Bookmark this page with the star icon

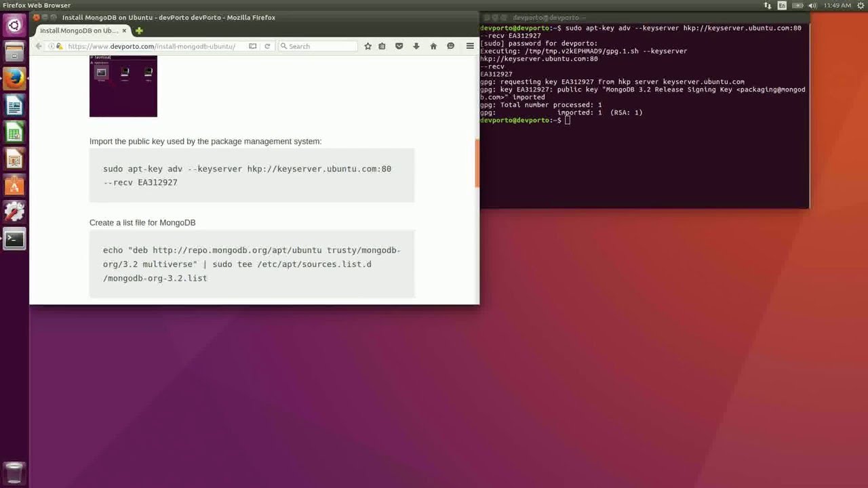[368, 46]
